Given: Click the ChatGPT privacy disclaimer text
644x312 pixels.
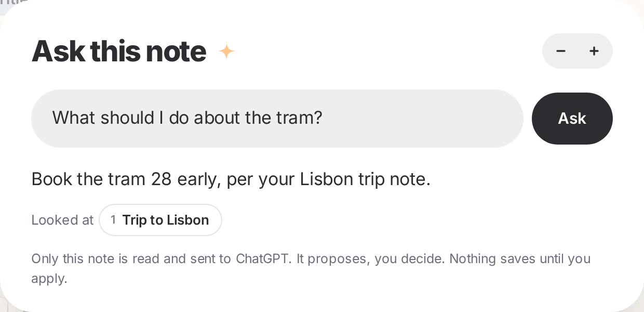Looking at the screenshot, I should click(311, 268).
